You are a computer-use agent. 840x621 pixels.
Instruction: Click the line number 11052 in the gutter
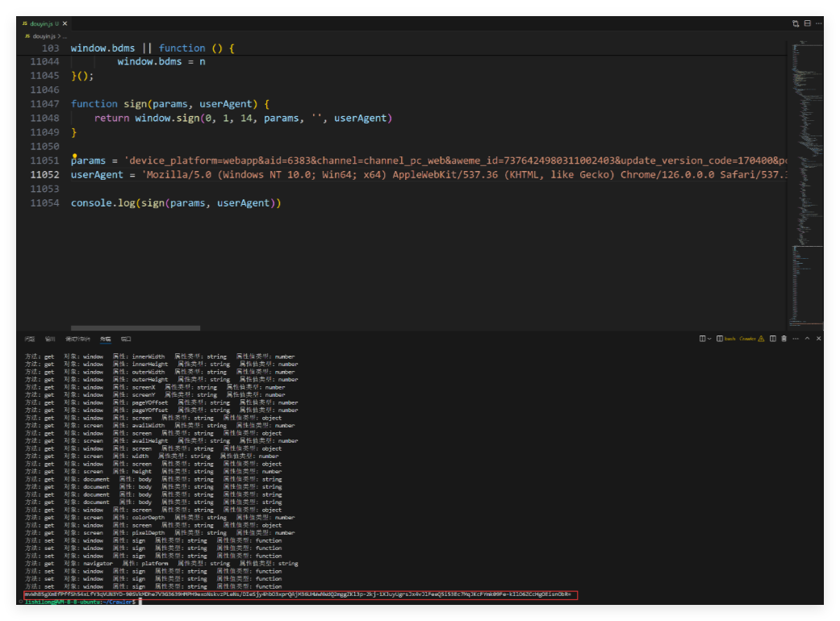[44, 174]
